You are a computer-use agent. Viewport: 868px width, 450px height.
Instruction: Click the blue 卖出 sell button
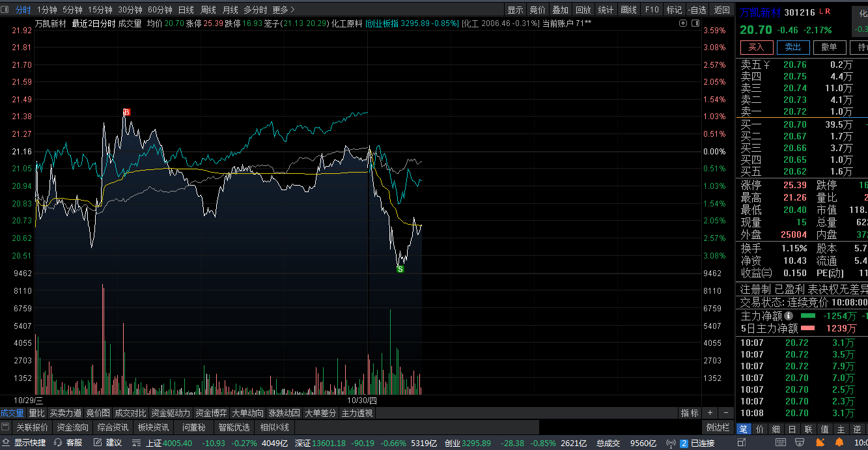point(793,47)
